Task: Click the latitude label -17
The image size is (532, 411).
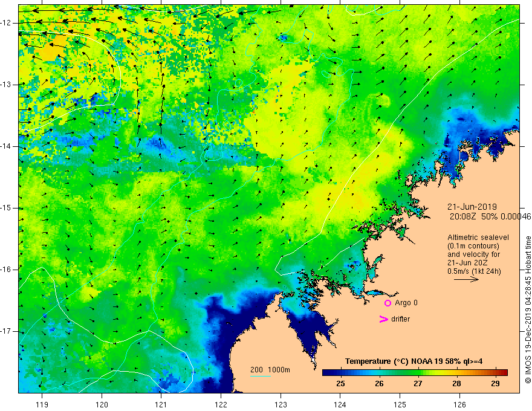Action: tap(7, 331)
